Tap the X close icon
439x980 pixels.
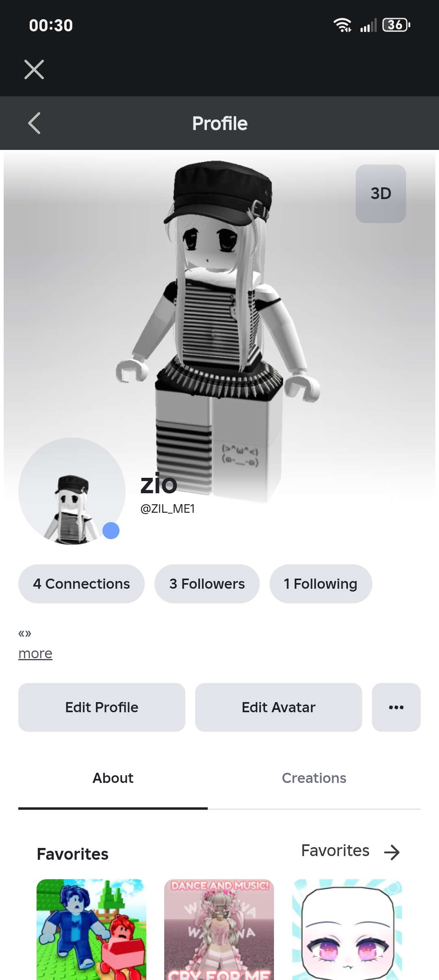coord(34,69)
